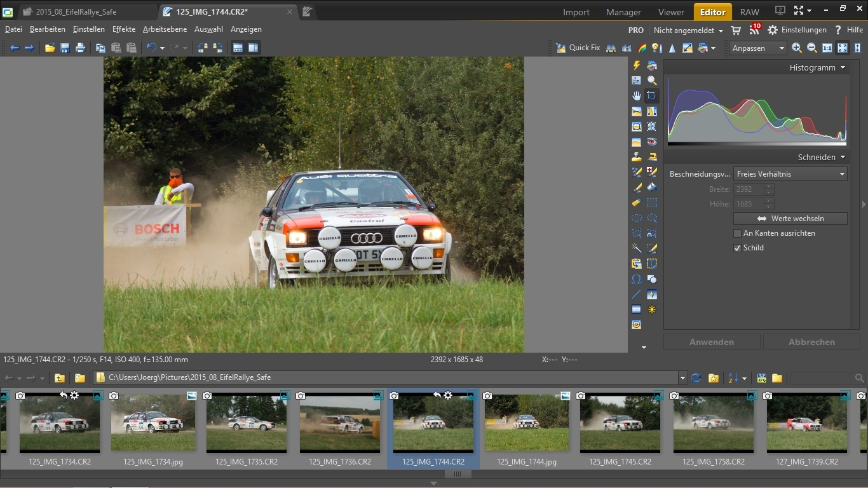Open the Freies Verhältnis dropdown
This screenshot has height=488, width=868.
click(790, 173)
